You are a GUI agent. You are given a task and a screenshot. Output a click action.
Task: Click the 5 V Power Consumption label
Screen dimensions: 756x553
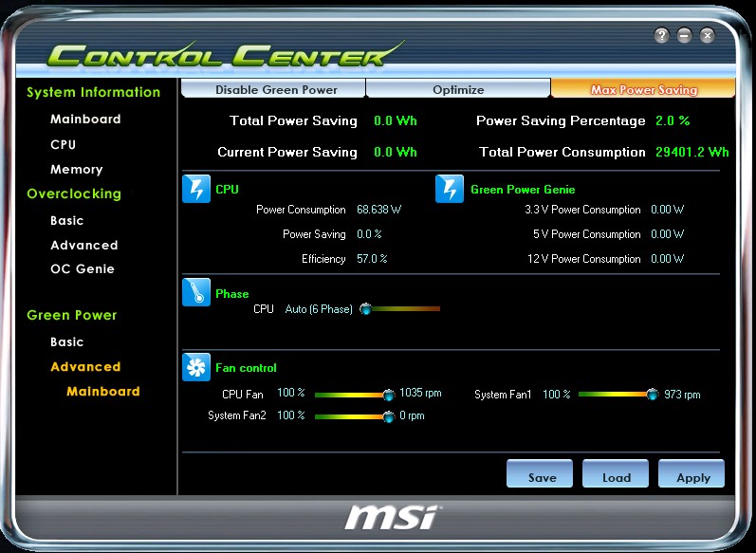point(587,234)
